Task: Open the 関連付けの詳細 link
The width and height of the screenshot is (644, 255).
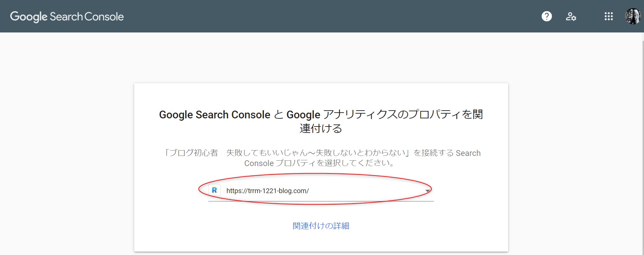Action: coord(321,226)
